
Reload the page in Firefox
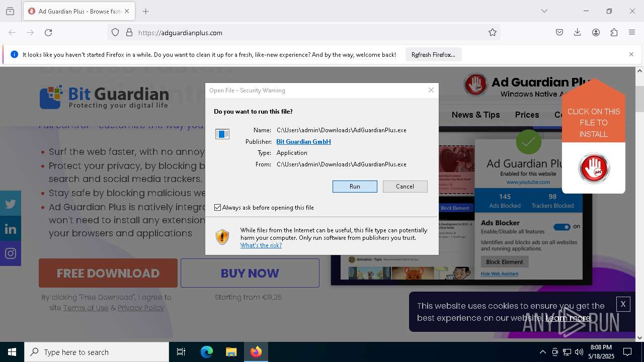tap(48, 33)
